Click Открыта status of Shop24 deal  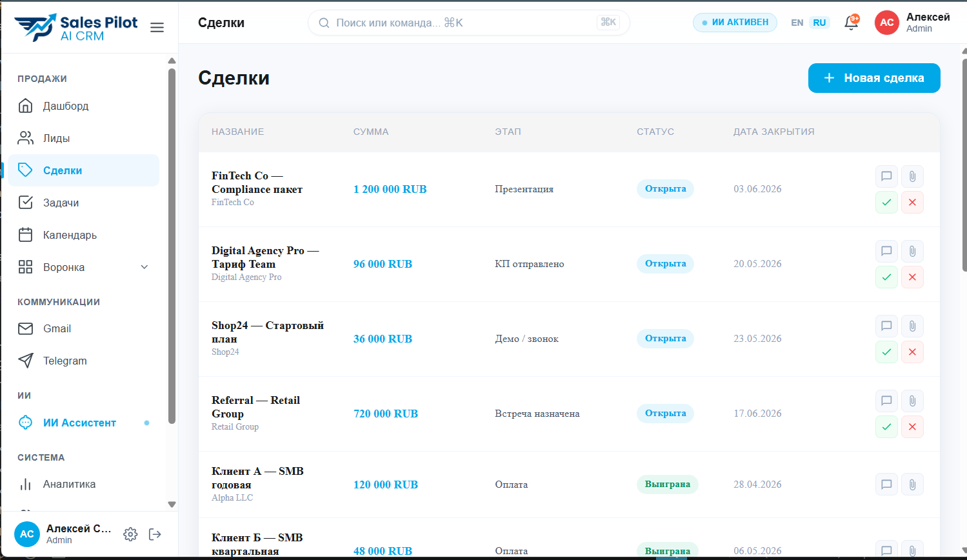[665, 339]
